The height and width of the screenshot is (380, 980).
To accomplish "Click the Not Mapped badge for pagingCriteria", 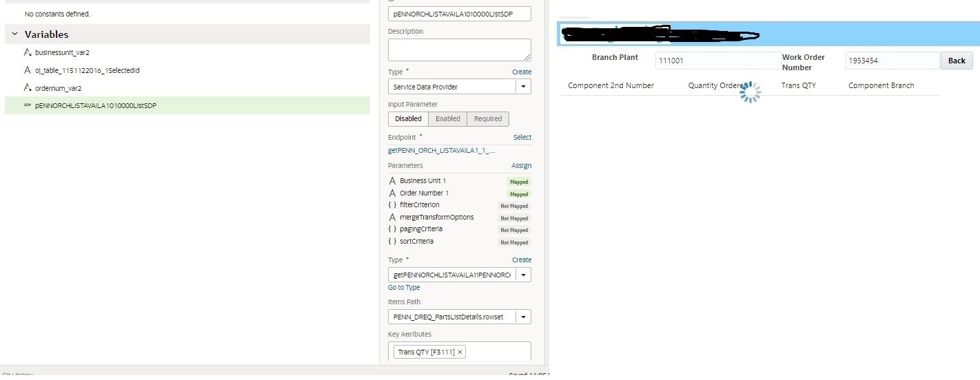I will (x=514, y=230).
